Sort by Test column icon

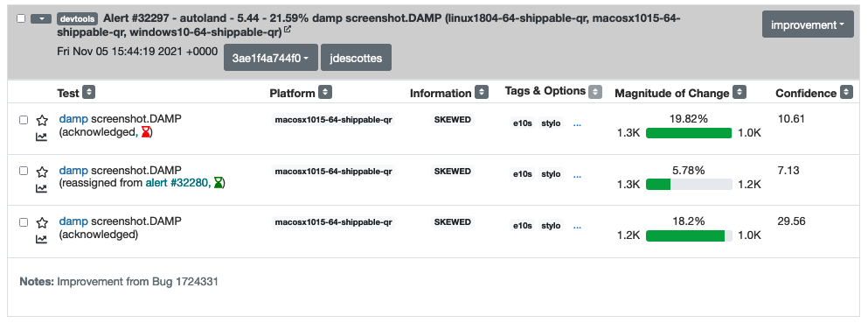88,92
